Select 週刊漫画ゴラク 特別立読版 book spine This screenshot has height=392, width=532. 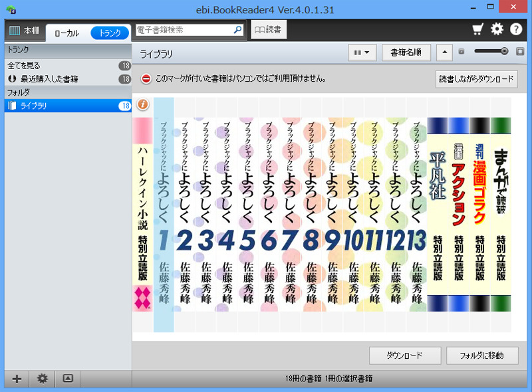coord(479,215)
